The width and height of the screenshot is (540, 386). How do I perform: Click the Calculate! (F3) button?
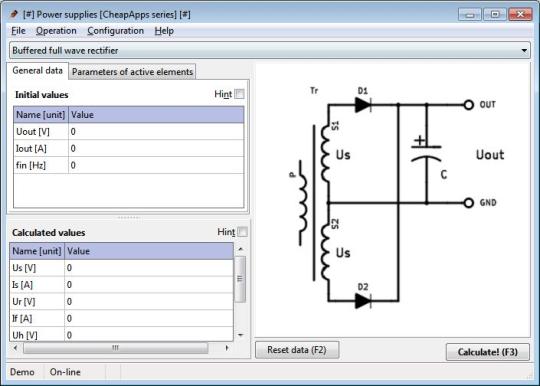(x=488, y=352)
